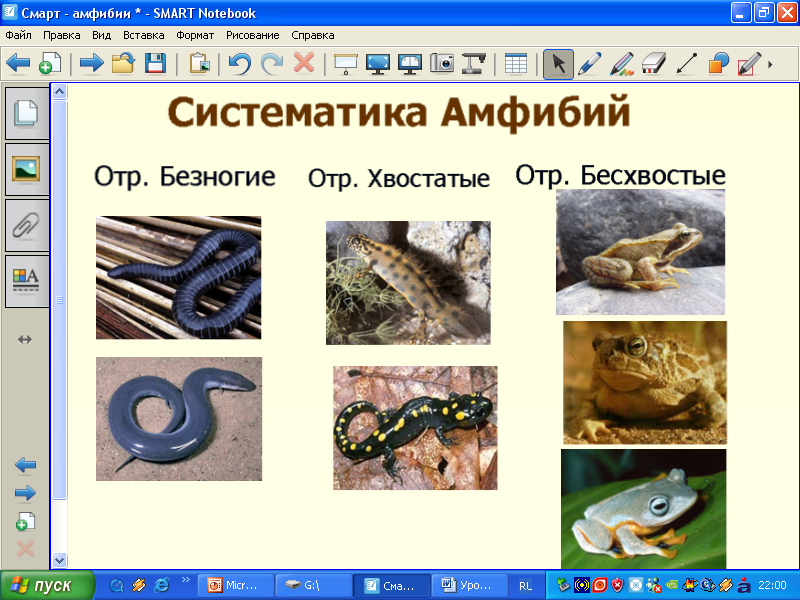Launch the document camera tool
Viewport: 800px width, 600px height.
pos(473,64)
